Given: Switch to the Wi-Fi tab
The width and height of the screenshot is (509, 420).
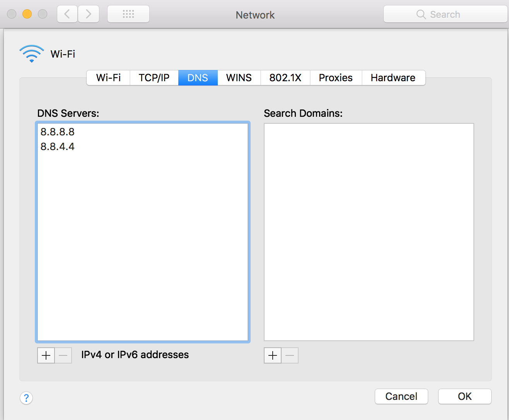Looking at the screenshot, I should 108,78.
